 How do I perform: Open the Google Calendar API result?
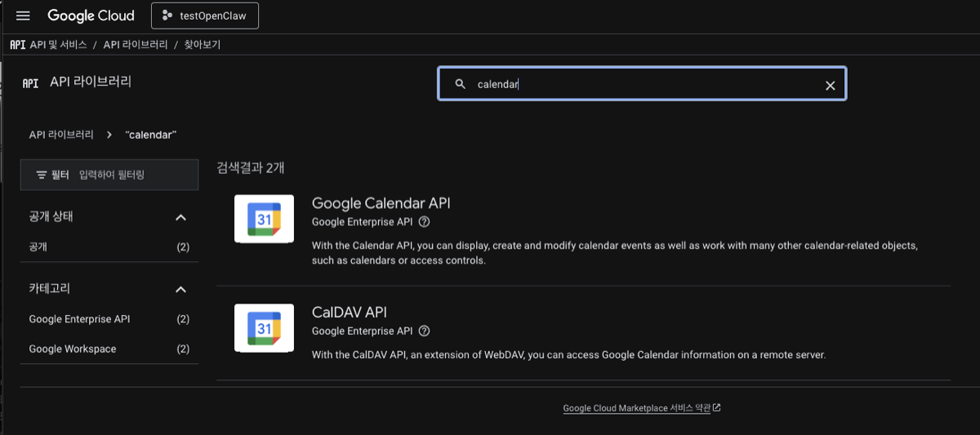381,203
